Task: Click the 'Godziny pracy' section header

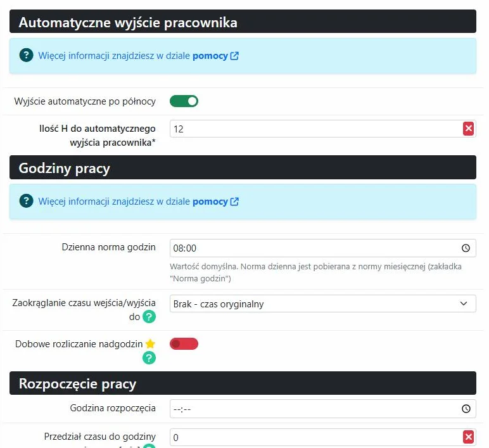Action: (x=243, y=167)
